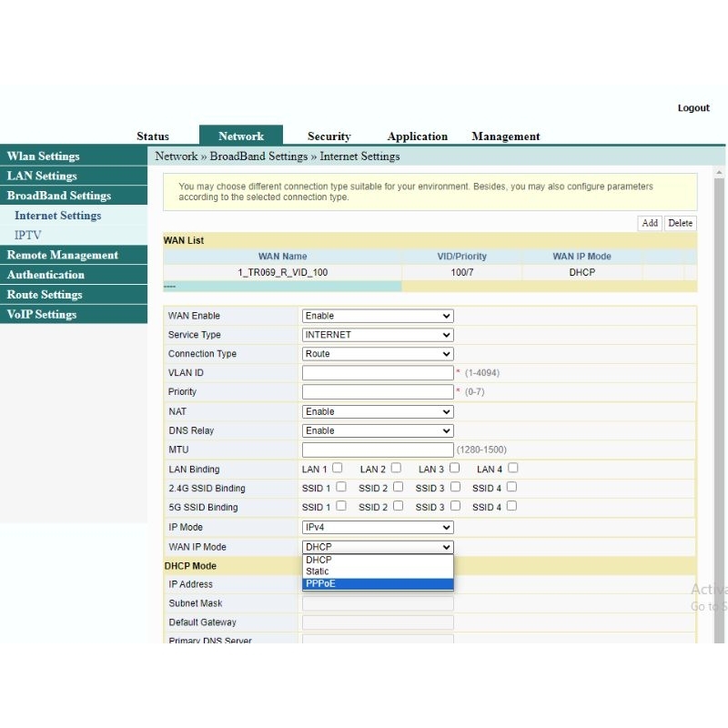Open Wlan Settings in sidebar
The image size is (728, 728).
44,157
